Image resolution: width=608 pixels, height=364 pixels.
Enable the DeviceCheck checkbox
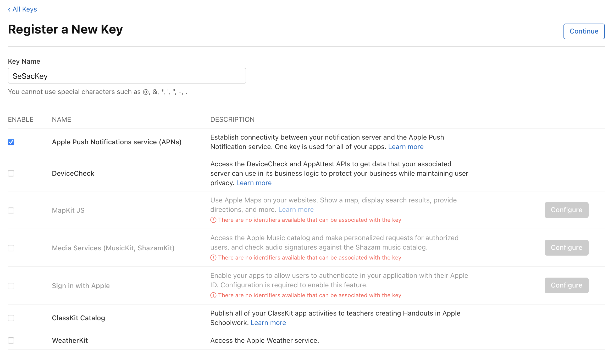tap(11, 173)
